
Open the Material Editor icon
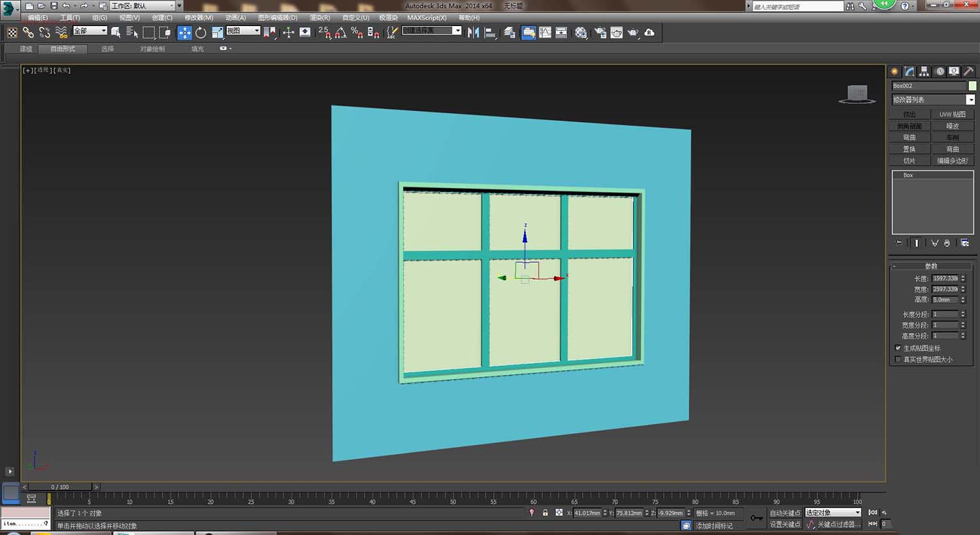coord(581,33)
